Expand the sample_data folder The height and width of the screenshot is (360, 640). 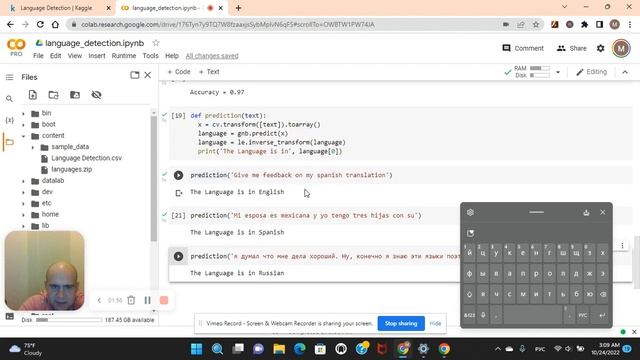pyautogui.click(x=33, y=147)
